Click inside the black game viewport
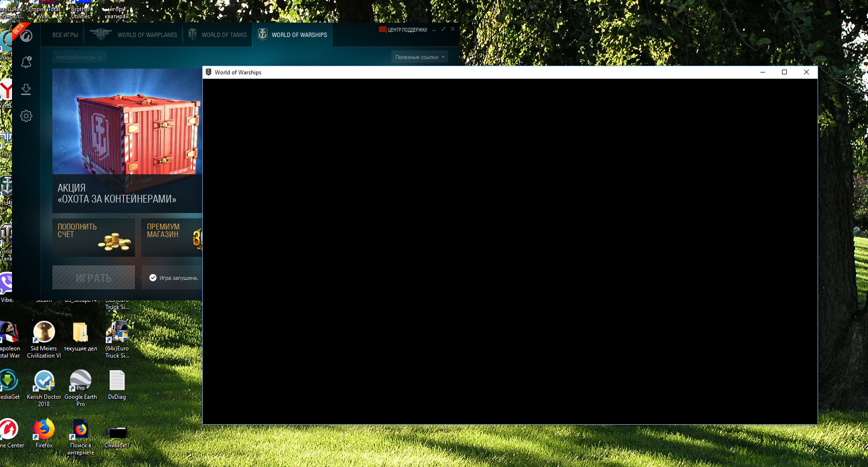The height and width of the screenshot is (467, 868). [510, 251]
